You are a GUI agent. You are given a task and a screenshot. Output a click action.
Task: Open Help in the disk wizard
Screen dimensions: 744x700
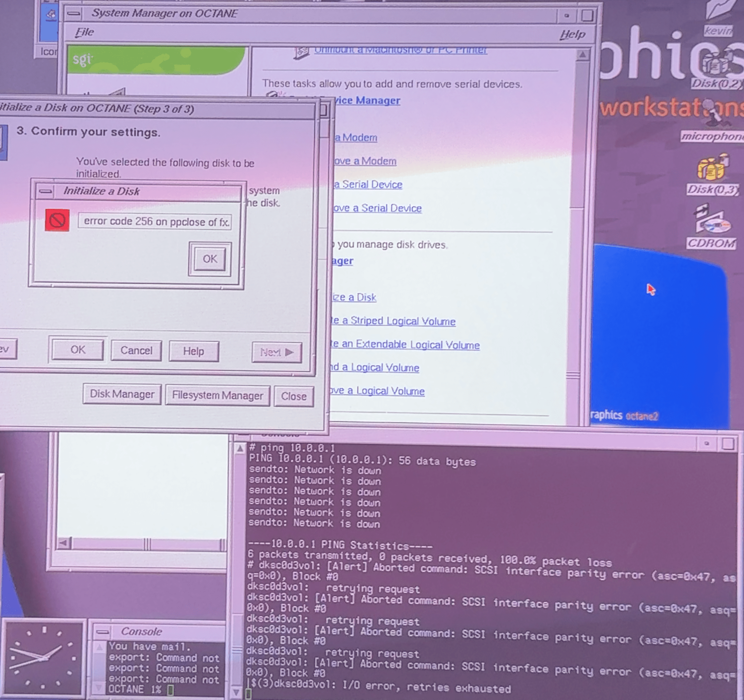[x=194, y=352]
